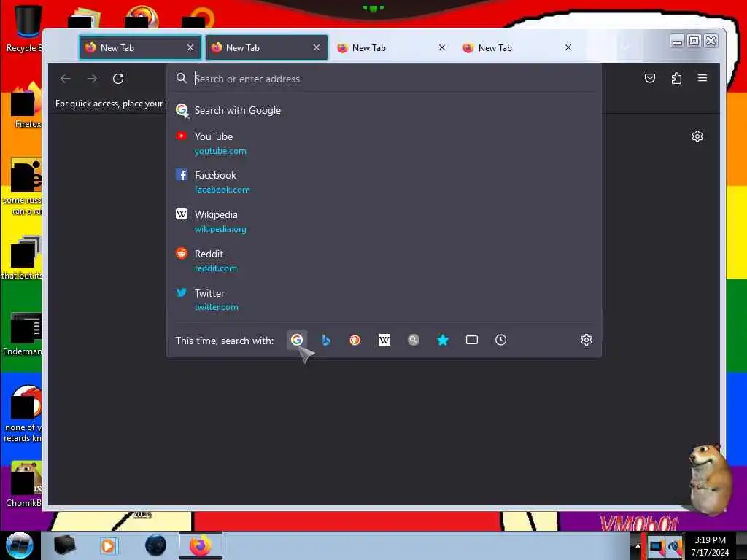Search this time with DuckDuckGo icon
Viewport: 747px width, 560px height.
[x=355, y=340]
